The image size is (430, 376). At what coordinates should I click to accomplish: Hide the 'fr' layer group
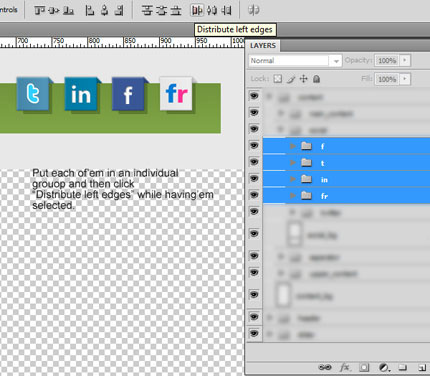coord(254,195)
